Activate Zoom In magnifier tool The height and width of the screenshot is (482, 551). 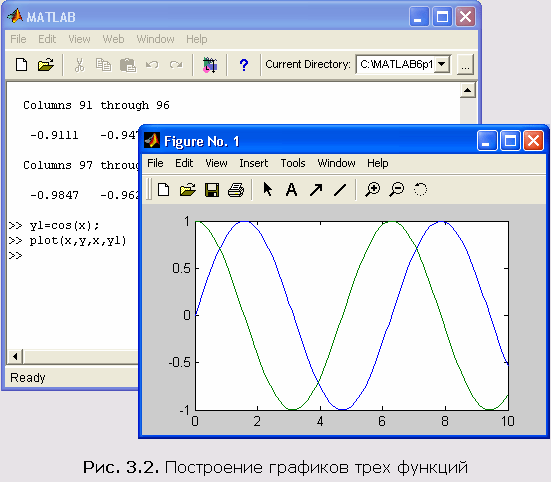372,189
